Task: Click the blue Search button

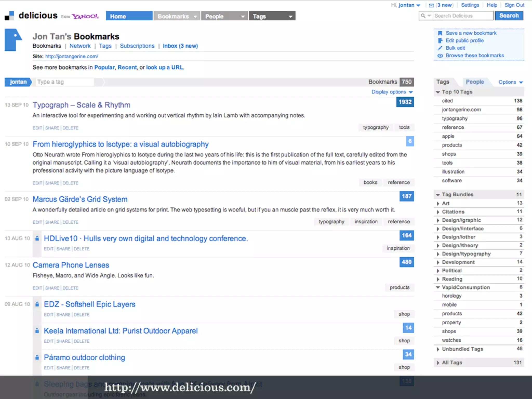Action: pos(509,16)
